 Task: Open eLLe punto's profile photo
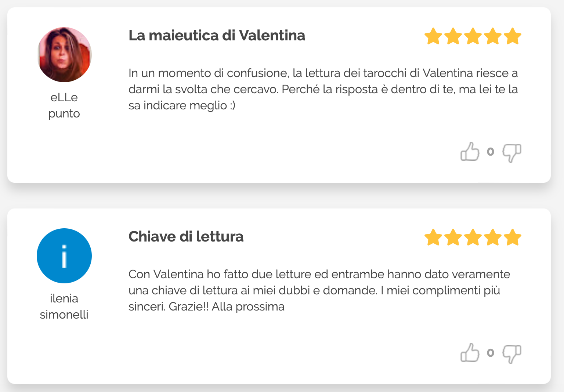64,55
